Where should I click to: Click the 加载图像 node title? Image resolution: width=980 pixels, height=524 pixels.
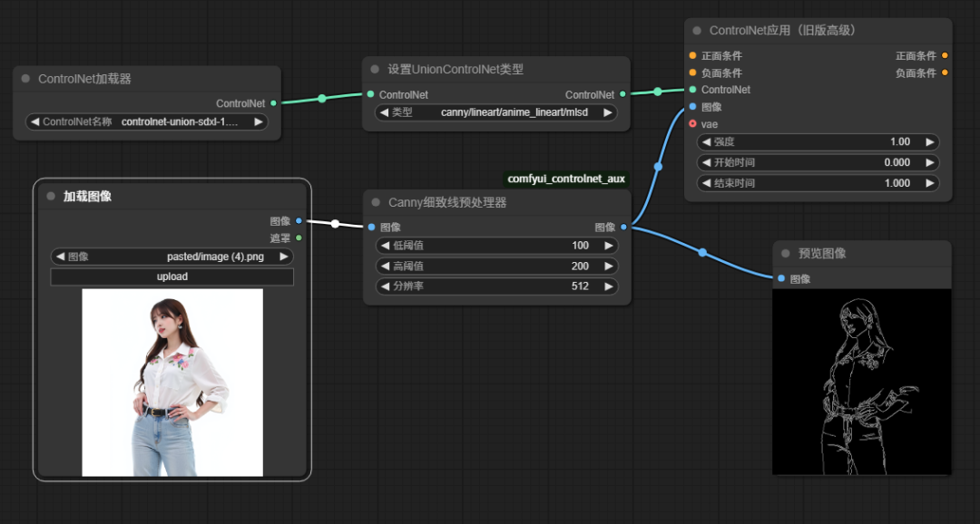[87, 196]
